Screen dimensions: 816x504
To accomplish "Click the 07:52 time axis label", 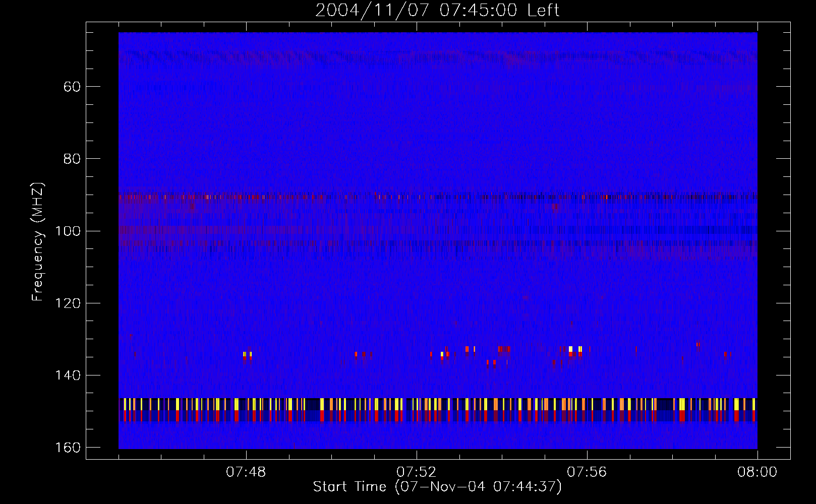I will [416, 472].
